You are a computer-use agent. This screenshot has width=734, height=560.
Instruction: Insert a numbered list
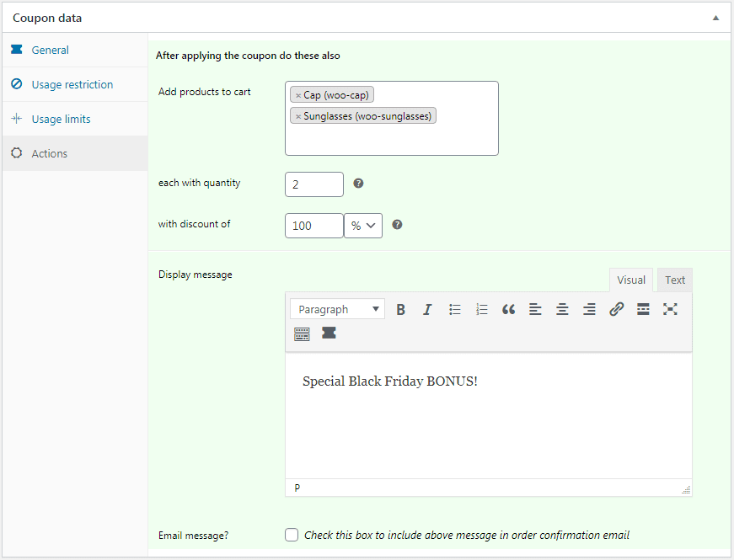[x=482, y=309]
